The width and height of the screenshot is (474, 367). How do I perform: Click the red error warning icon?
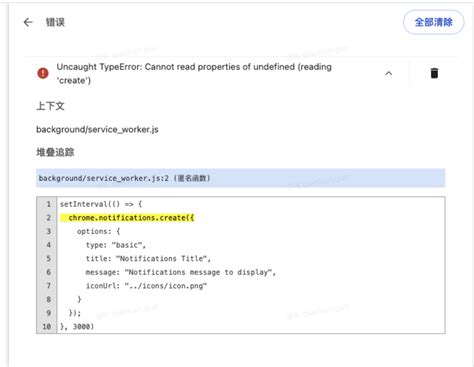43,73
